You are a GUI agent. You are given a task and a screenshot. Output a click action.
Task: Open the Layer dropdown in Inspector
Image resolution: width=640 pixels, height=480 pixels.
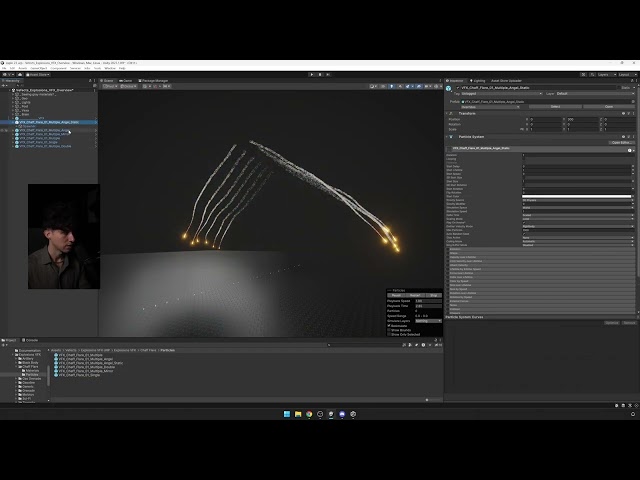click(594, 94)
